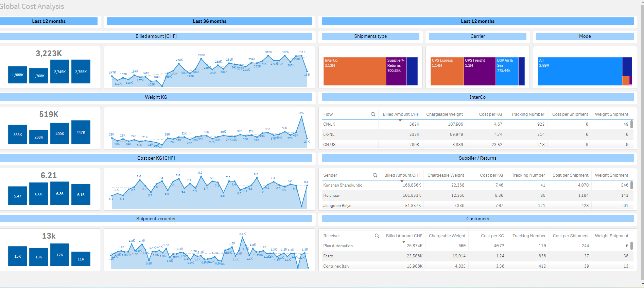Click the 6.86 cost per KG bar
The height and width of the screenshot is (288, 644).
[x=60, y=193]
